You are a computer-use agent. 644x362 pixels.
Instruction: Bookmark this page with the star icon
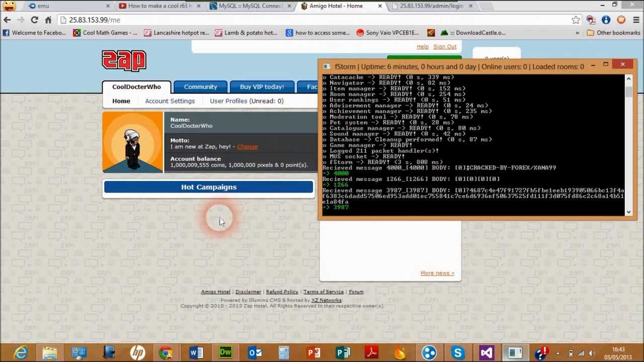[x=576, y=20]
